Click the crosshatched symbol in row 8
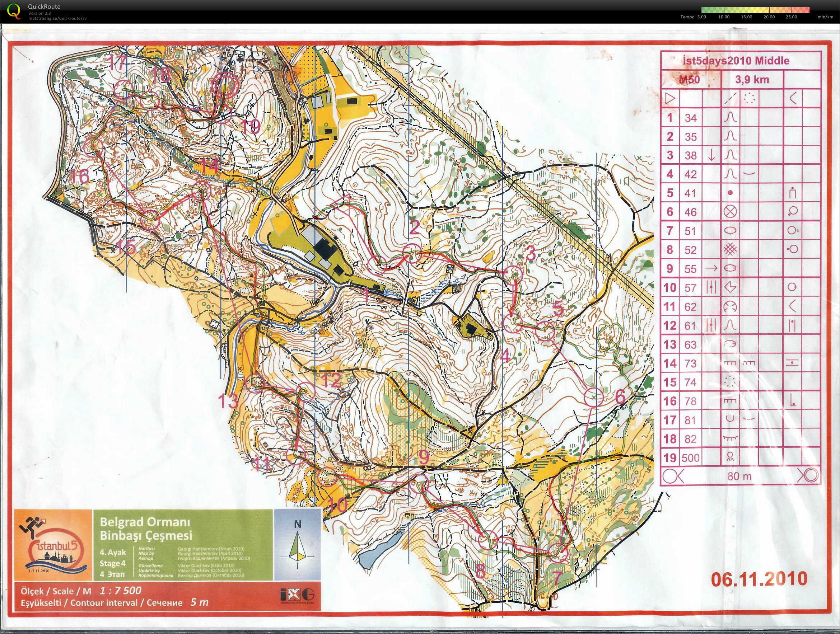This screenshot has width=840, height=634. [x=731, y=249]
